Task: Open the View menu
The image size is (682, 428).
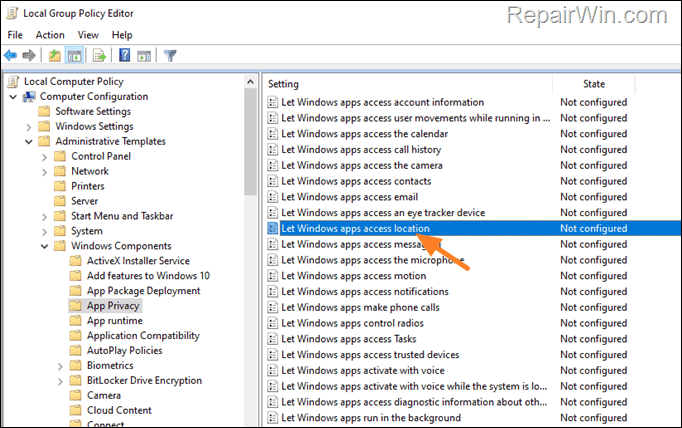Action: (88, 35)
